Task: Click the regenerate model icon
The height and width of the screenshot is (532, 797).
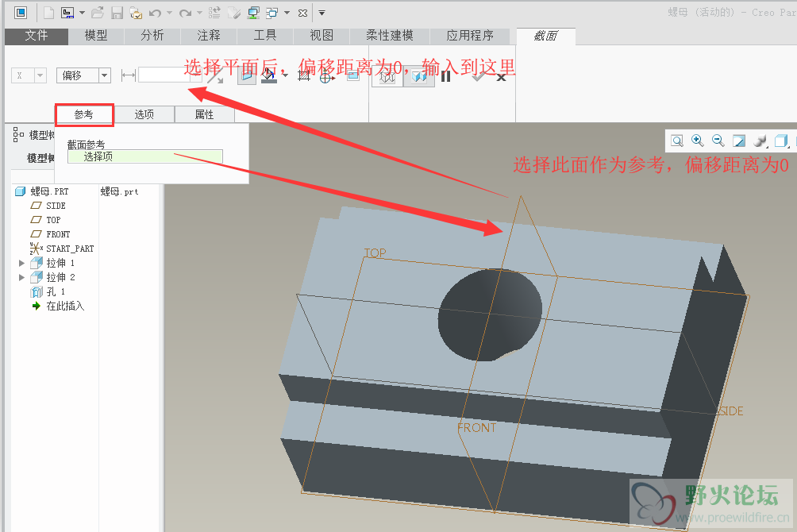Action: click(214, 13)
